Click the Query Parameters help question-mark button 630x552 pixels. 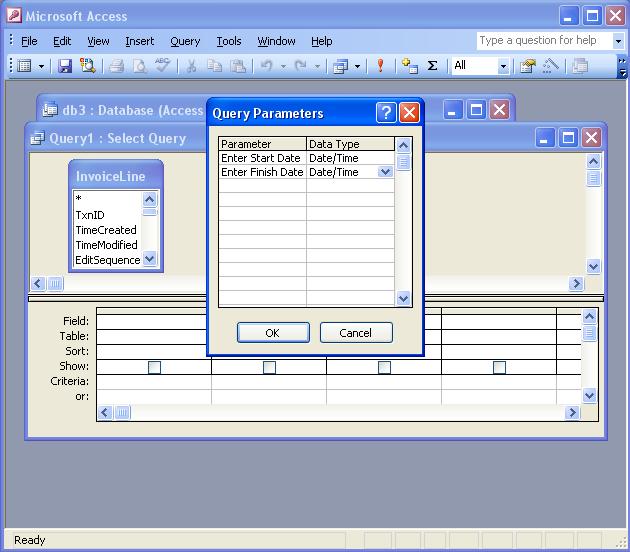(x=386, y=112)
